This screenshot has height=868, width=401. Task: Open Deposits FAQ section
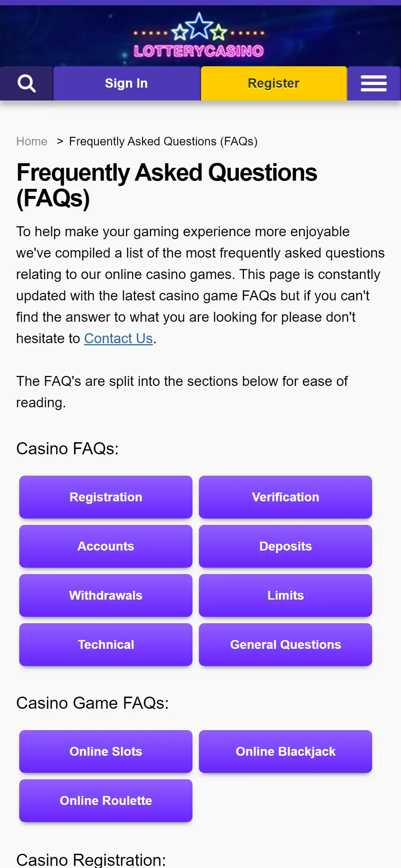pyautogui.click(x=285, y=546)
